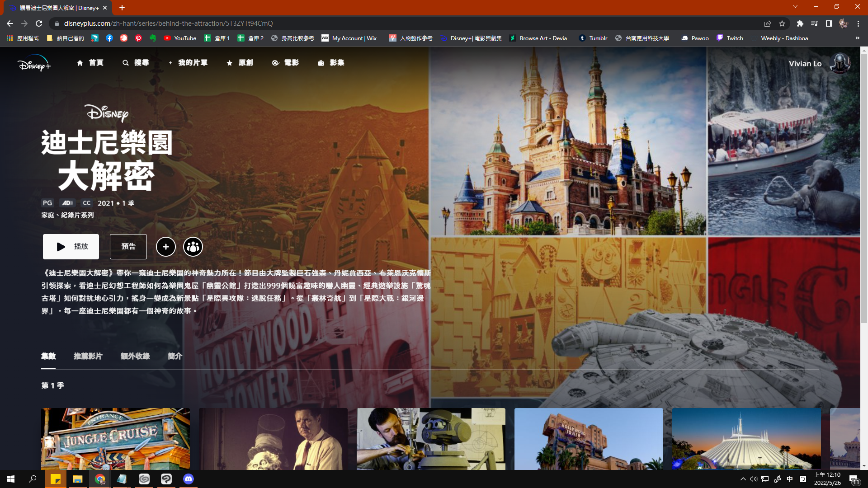The height and width of the screenshot is (488, 868).
Task: Open Windows Start menu
Action: (x=11, y=479)
